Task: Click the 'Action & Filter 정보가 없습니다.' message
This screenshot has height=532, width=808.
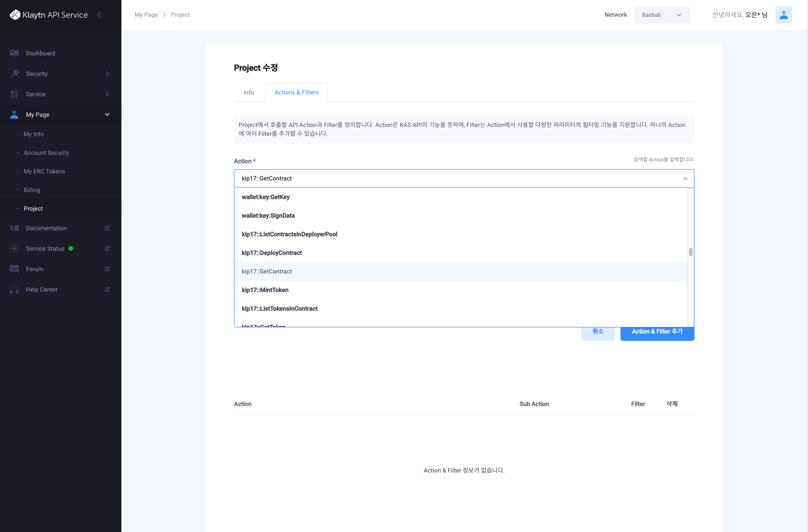Action: coord(464,471)
